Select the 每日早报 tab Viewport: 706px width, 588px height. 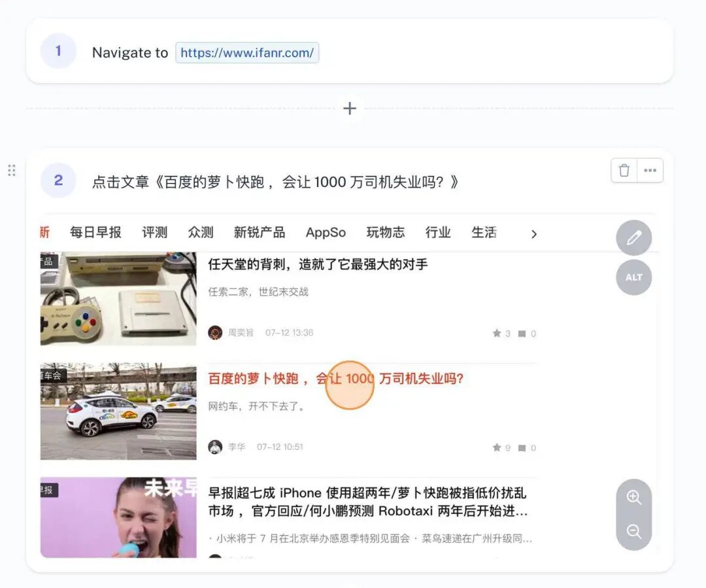tap(95, 232)
